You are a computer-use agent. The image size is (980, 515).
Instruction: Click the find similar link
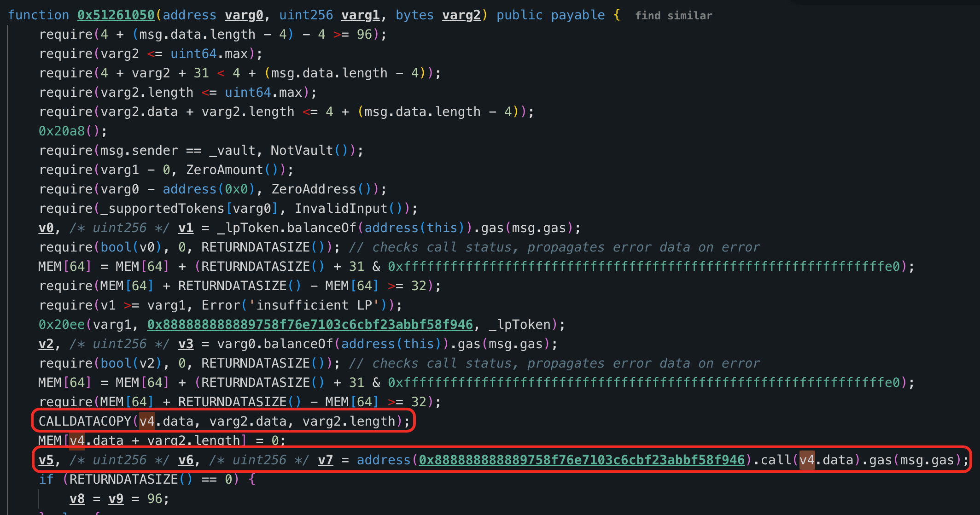[673, 16]
